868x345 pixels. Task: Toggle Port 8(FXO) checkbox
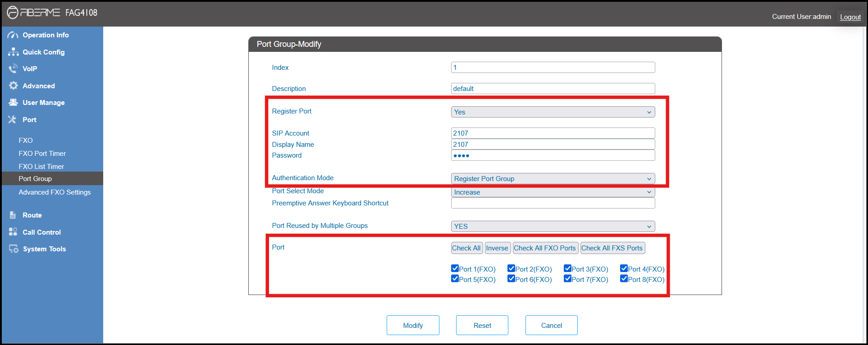[624, 279]
